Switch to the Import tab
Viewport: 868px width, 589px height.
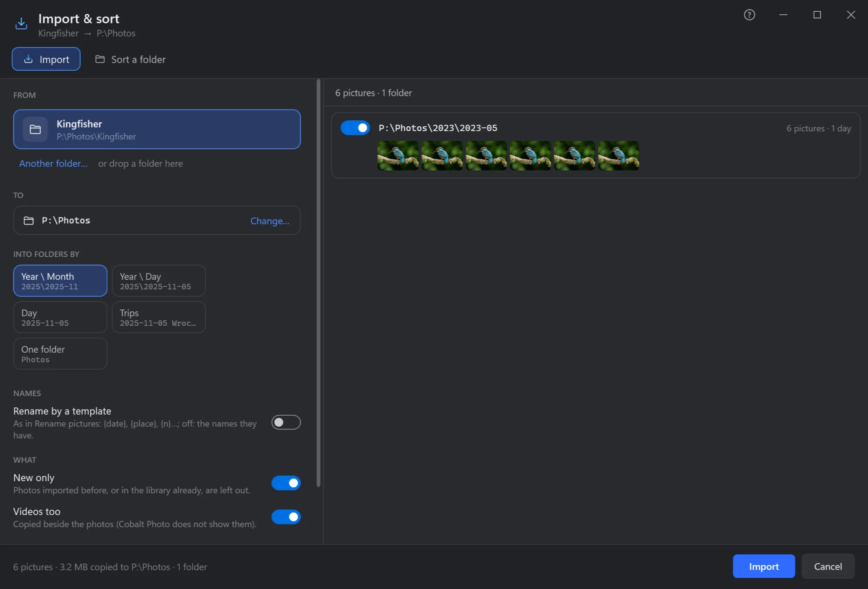point(46,59)
